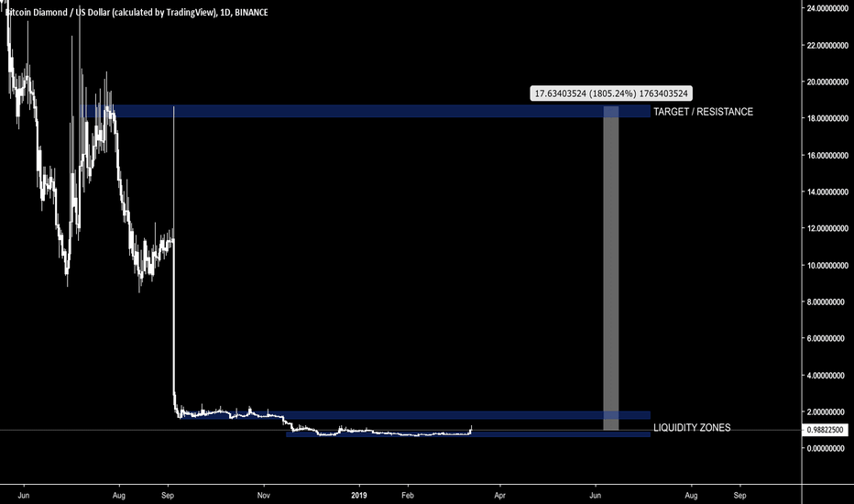This screenshot has width=854, height=504.
Task: Select the blue resistance zone rectangle near 18
Action: tap(365, 111)
